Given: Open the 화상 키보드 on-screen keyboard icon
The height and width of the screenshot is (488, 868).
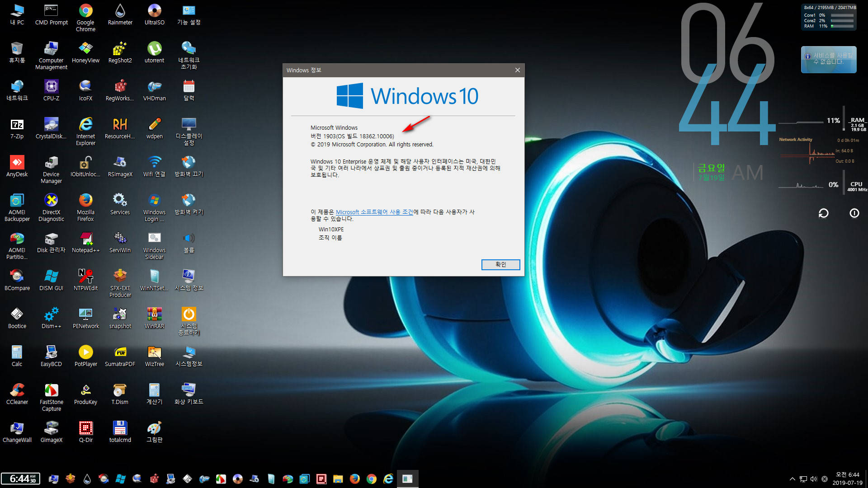Looking at the screenshot, I should pyautogui.click(x=189, y=394).
